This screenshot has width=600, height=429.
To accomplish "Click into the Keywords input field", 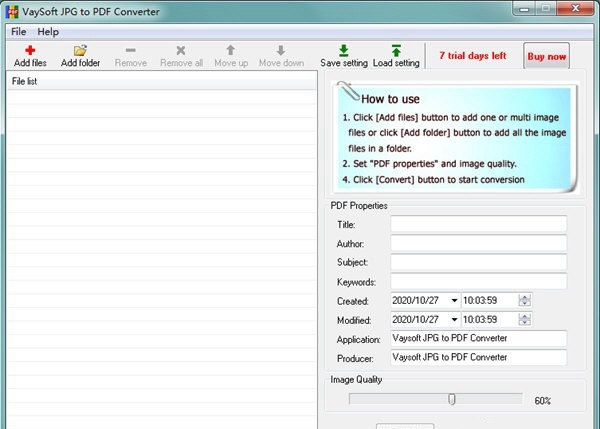I will pyautogui.click(x=478, y=281).
